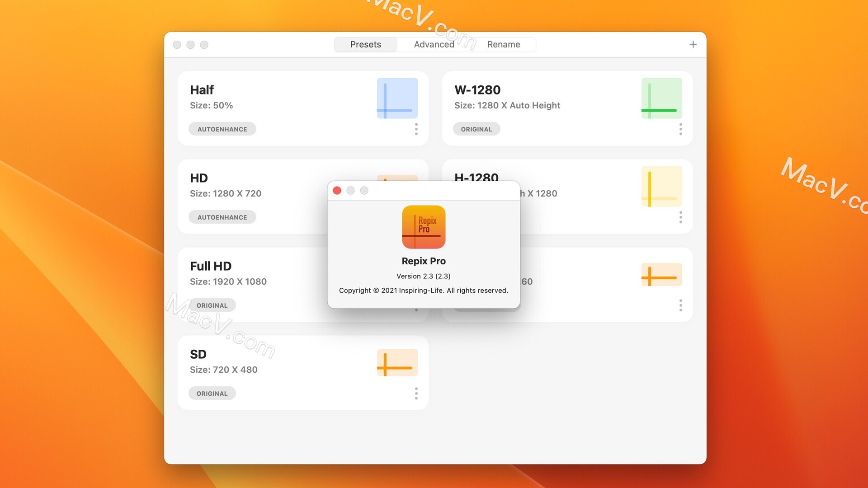The image size is (868, 488).
Task: Expand options for Half preset
Action: pyautogui.click(x=417, y=129)
